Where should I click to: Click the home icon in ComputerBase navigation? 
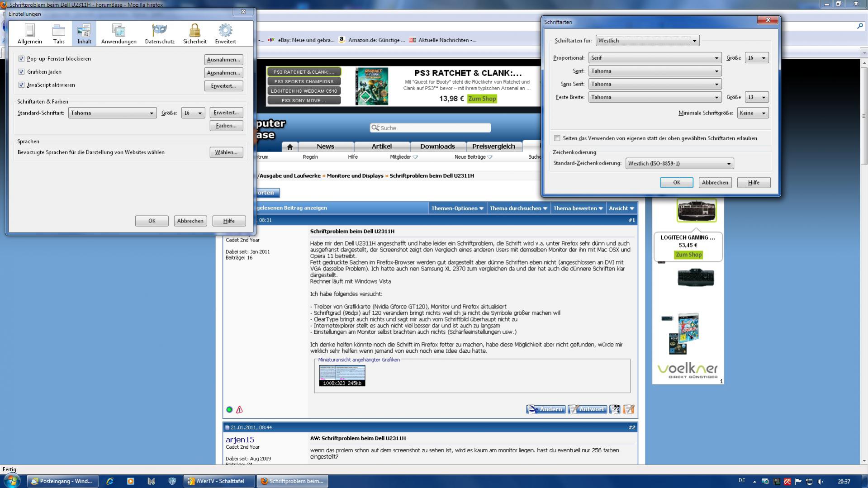(289, 147)
